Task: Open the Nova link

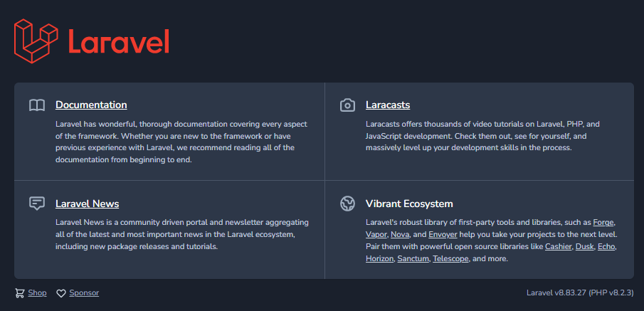Action: (x=400, y=234)
